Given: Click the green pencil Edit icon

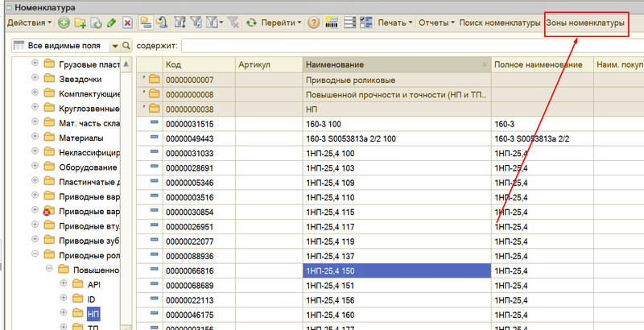Looking at the screenshot, I should tap(111, 23).
